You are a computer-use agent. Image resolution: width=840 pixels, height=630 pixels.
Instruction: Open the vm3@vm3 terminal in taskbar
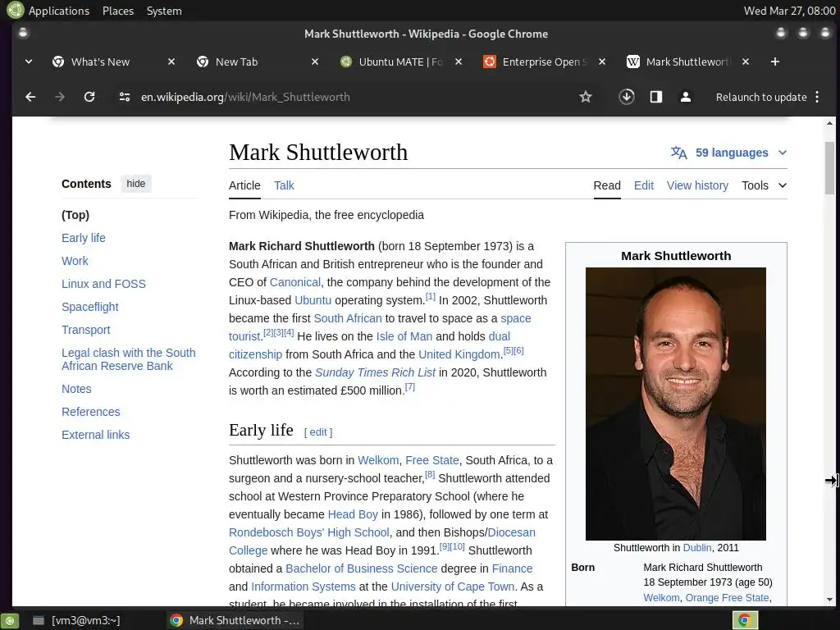(x=76, y=620)
